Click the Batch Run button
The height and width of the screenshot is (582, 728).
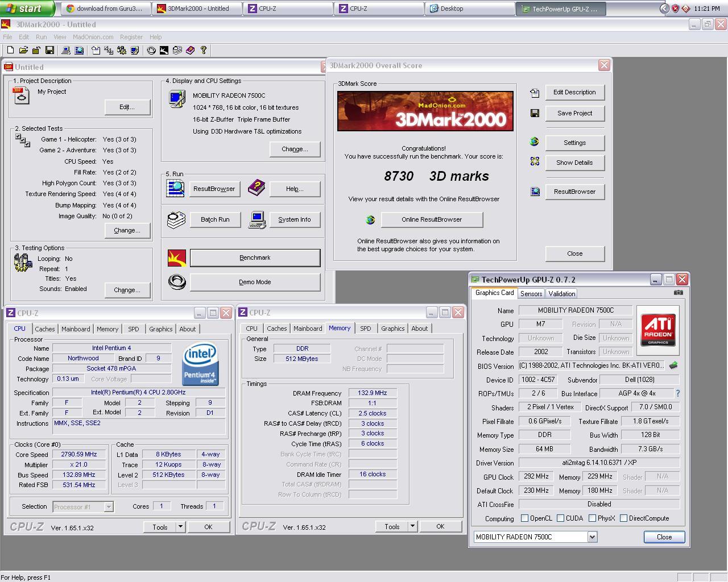tap(215, 219)
